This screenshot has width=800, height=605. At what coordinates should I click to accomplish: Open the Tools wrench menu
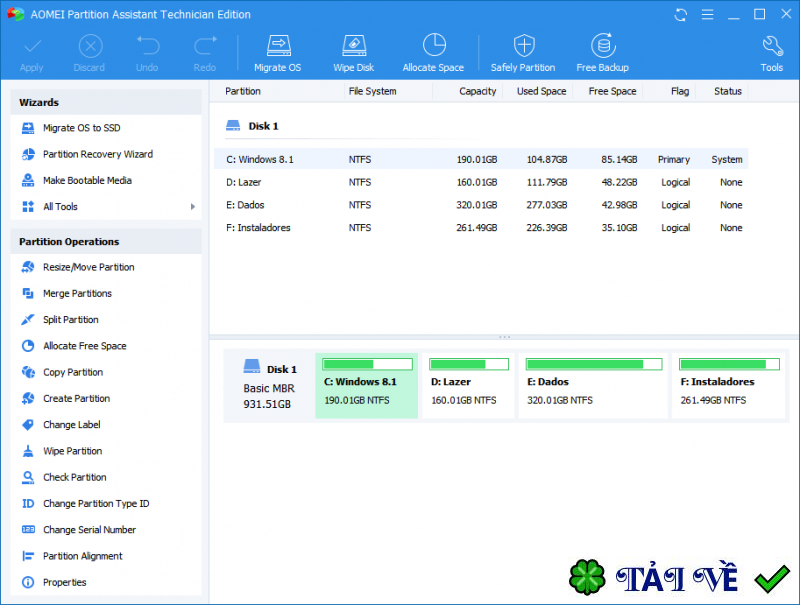(771, 52)
